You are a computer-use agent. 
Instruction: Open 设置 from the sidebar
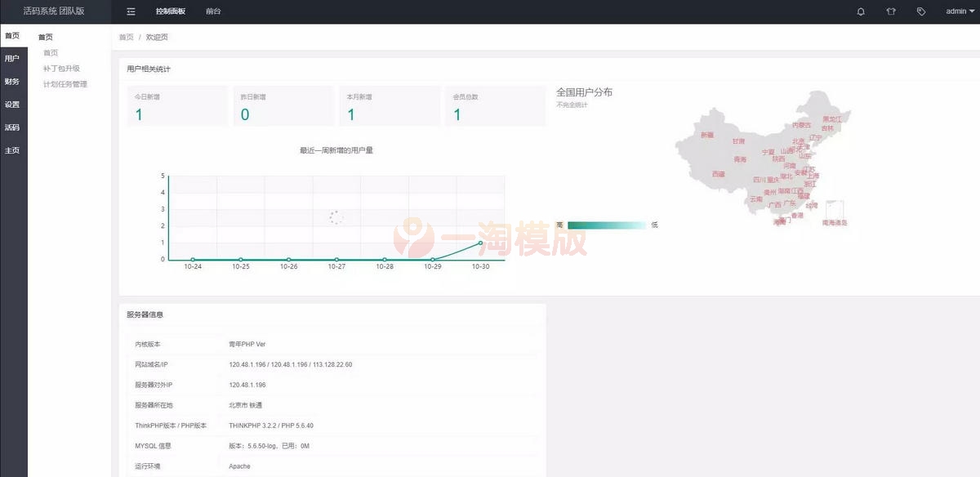(x=11, y=104)
